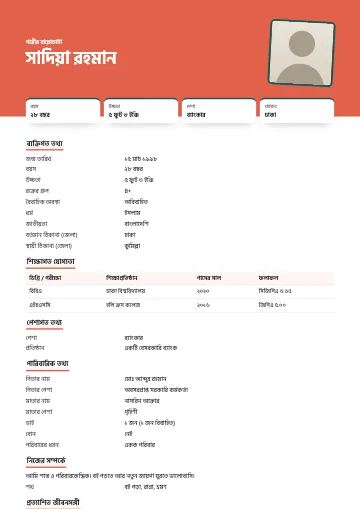This screenshot has width=360, height=509.
Task: Select the permanent address value "কুমিল্লা"
Action: tap(132, 246)
